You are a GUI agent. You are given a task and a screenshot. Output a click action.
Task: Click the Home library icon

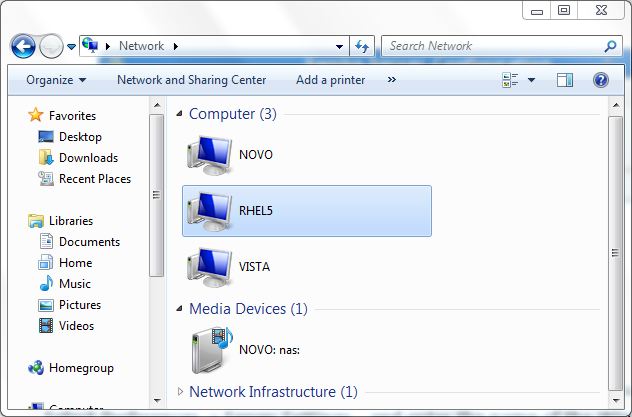[46, 262]
